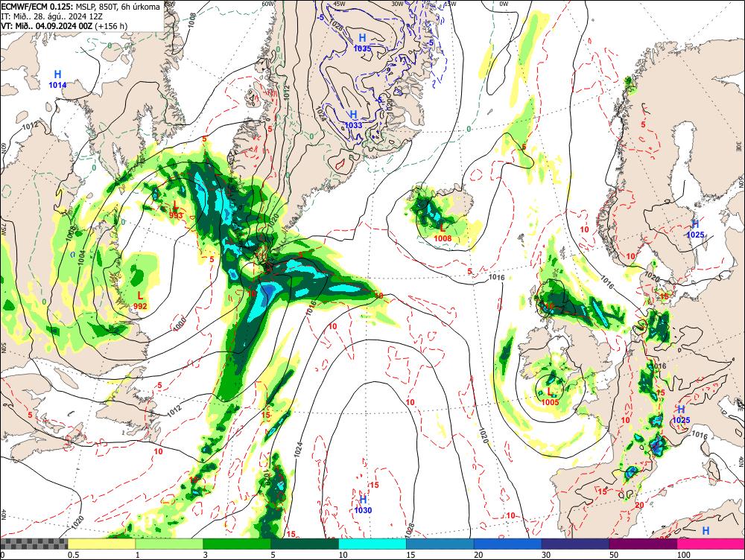Viewport: 745px width, 560px height.
Task: Click the initialization time 'IT: Mið.. 28. ágú.. 2024 12Z'
Action: 51,16
